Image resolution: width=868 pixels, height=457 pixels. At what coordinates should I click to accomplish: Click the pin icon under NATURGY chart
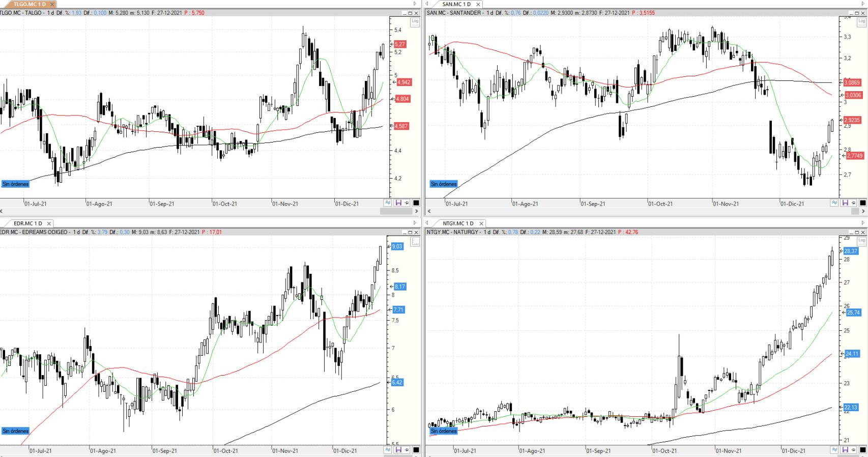(x=854, y=450)
